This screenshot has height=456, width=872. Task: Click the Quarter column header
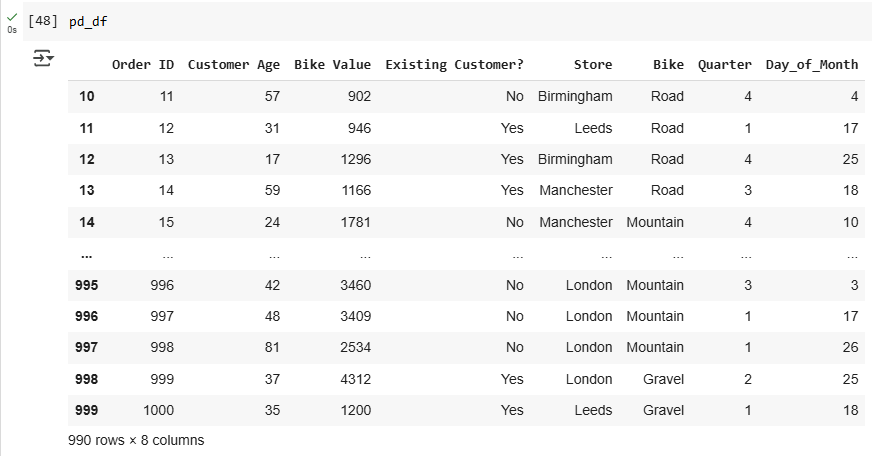pos(725,65)
